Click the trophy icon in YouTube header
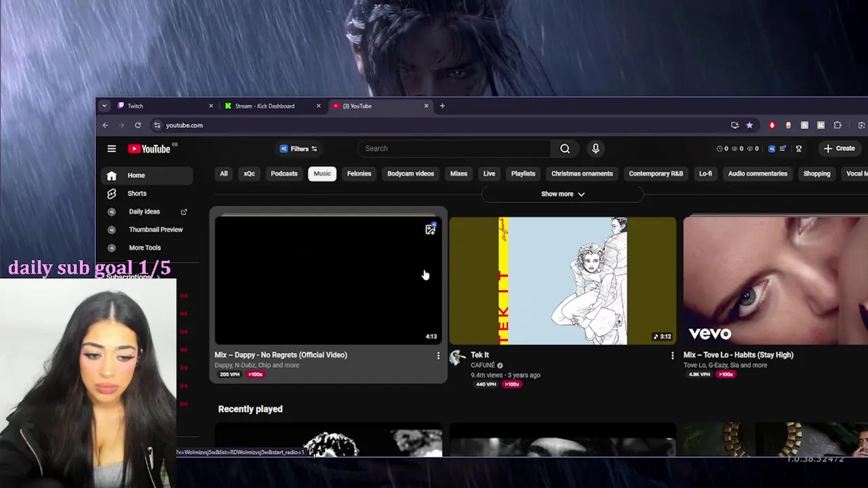 799,148
